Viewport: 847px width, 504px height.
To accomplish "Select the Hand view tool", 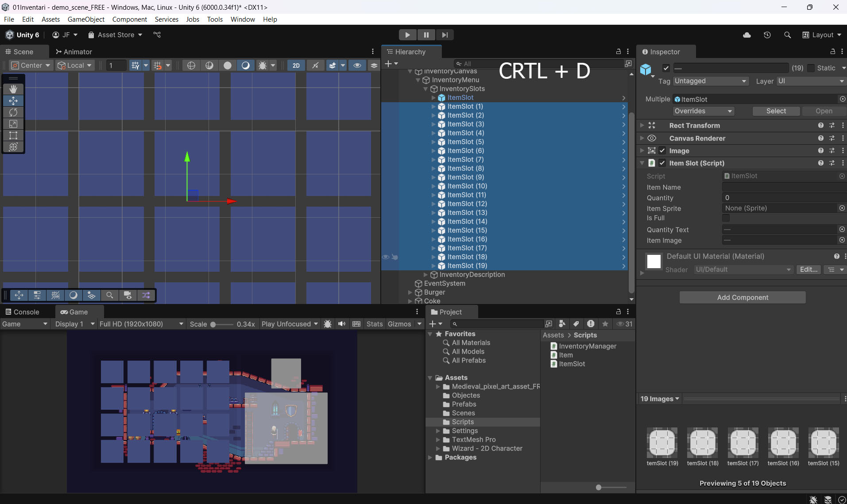I will pos(13,89).
